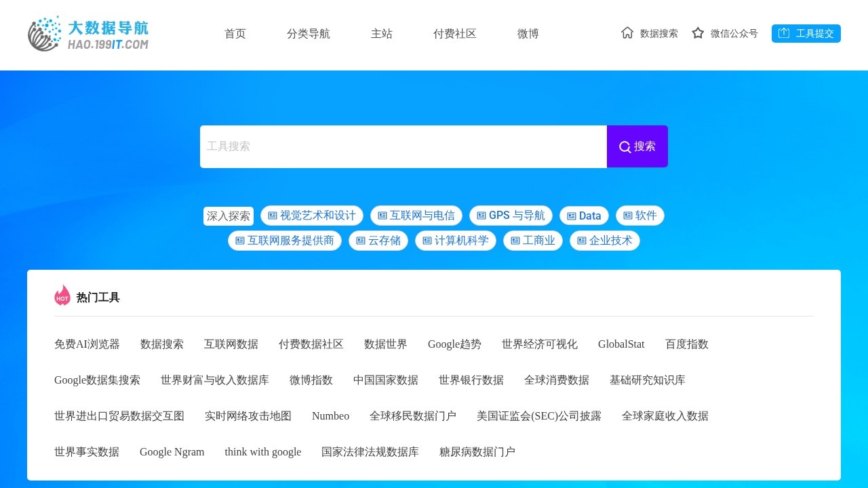Open 国家法律法规数据库 link

click(370, 452)
